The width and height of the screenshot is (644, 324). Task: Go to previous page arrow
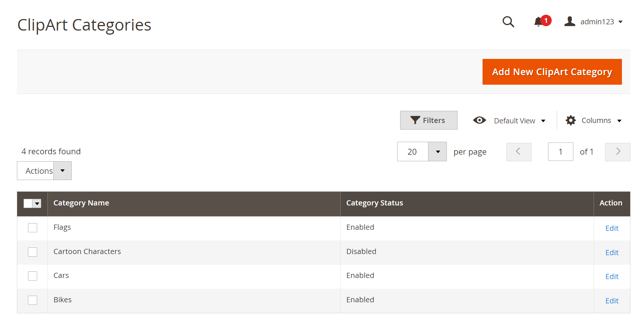coord(519,152)
